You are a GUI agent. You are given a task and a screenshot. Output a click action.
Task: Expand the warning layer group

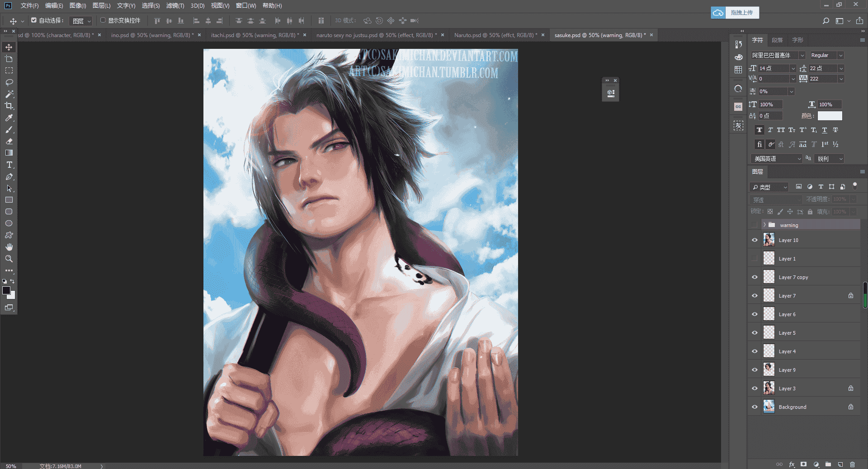click(x=764, y=225)
